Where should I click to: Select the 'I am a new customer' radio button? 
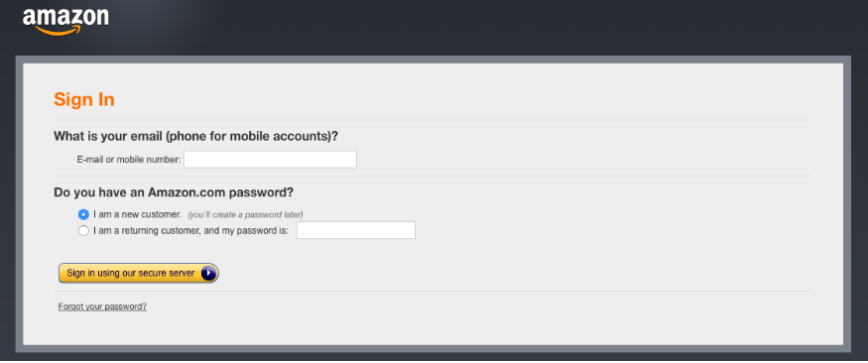83,214
